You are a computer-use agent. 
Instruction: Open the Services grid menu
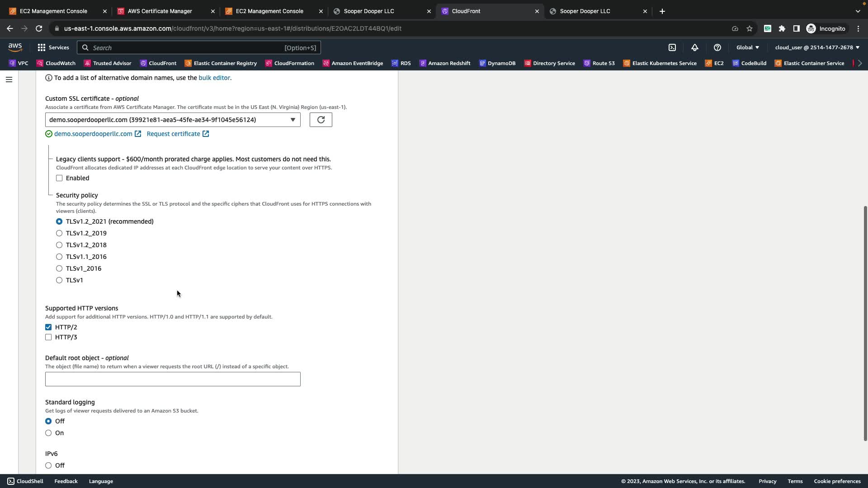(x=53, y=47)
